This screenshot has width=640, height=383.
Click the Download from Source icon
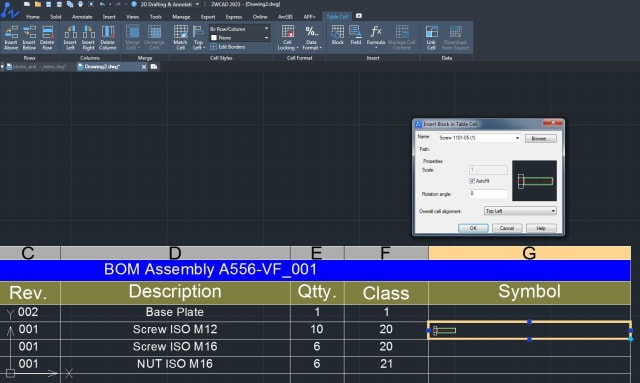455,37
